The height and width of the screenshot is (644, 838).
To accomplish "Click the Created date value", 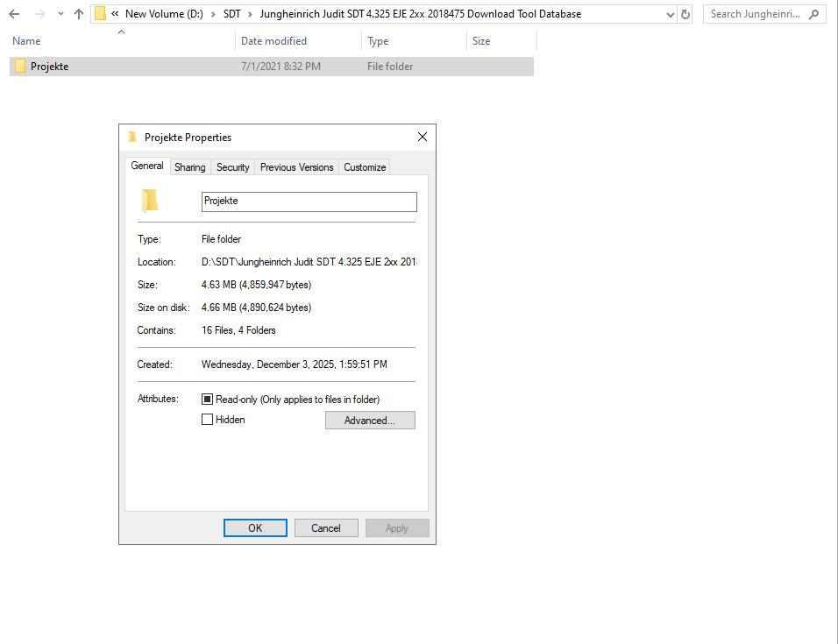I will [x=294, y=364].
